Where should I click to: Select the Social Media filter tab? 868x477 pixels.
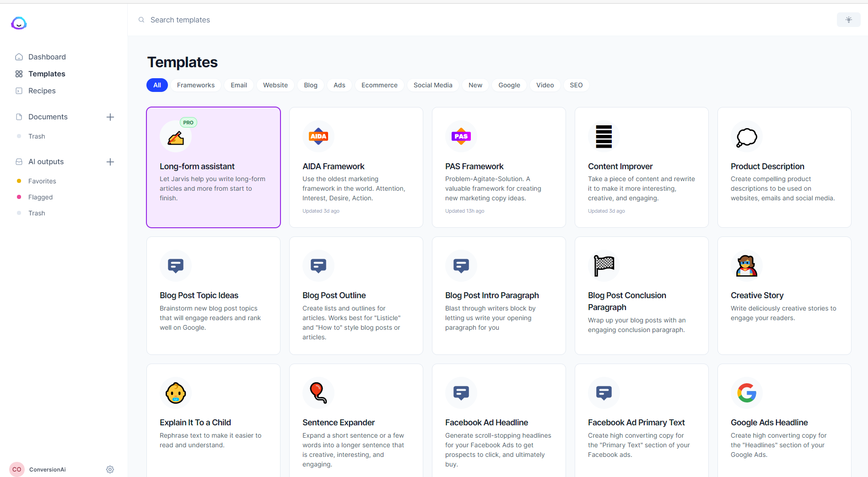pyautogui.click(x=432, y=85)
